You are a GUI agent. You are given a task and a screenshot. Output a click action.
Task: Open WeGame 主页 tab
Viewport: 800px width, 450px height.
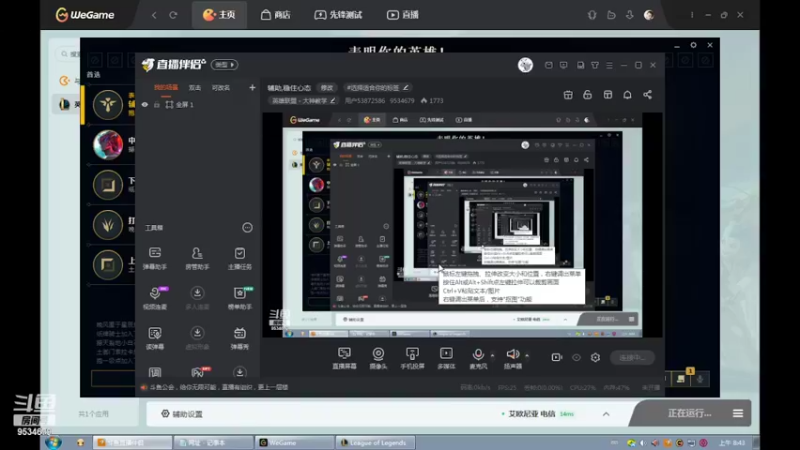[x=219, y=15]
